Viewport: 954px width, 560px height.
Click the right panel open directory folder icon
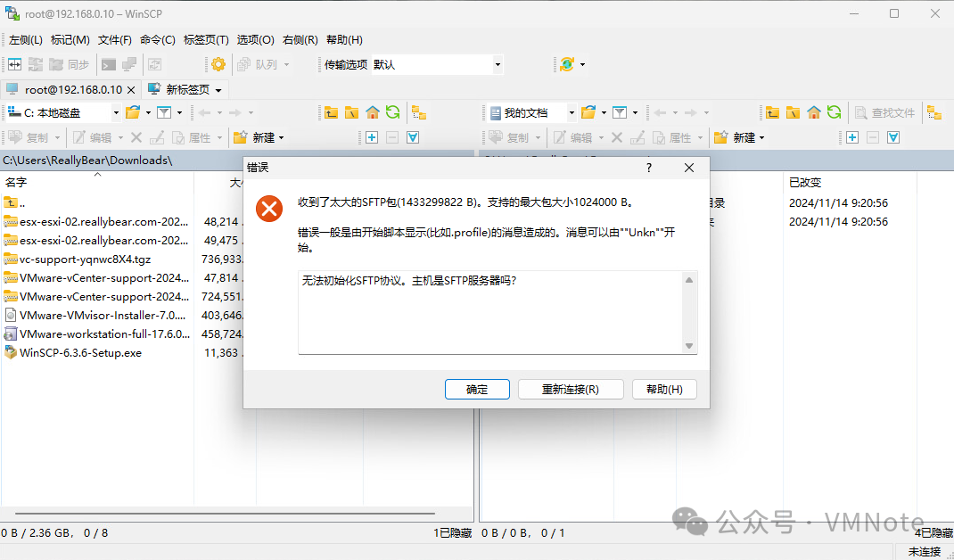point(588,112)
